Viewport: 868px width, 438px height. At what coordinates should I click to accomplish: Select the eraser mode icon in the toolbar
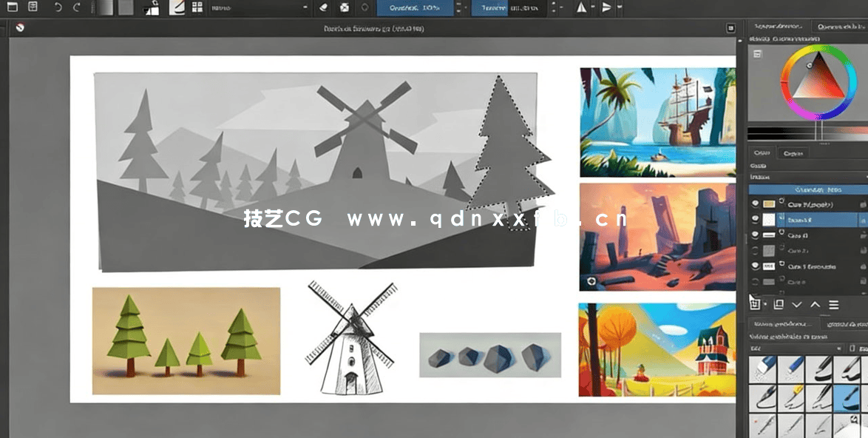click(x=322, y=8)
